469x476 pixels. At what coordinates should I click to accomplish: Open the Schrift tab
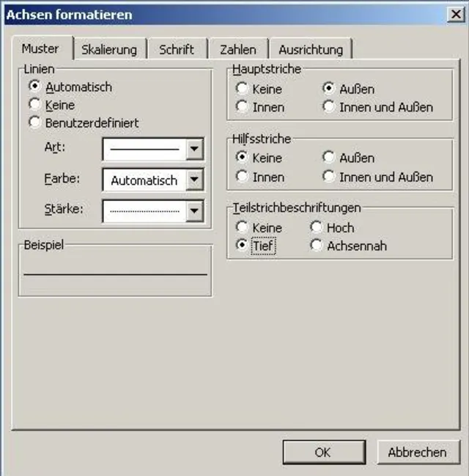pos(177,49)
